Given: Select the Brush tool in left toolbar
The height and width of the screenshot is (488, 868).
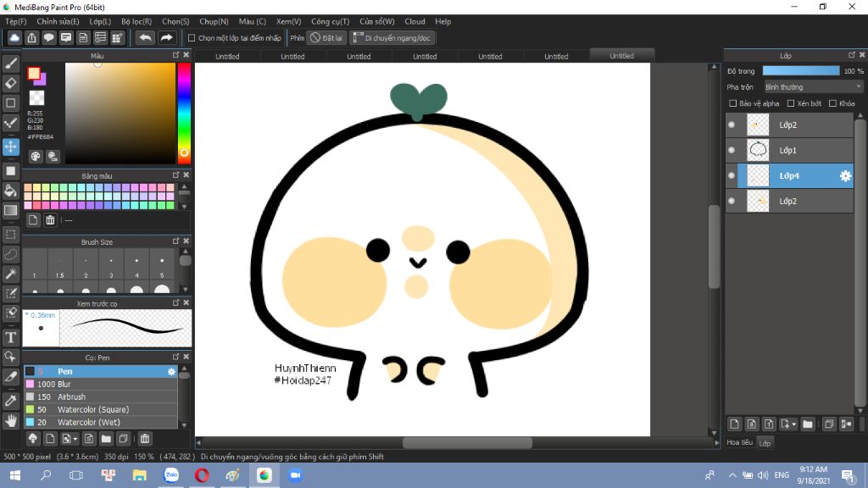Looking at the screenshot, I should 10,64.
